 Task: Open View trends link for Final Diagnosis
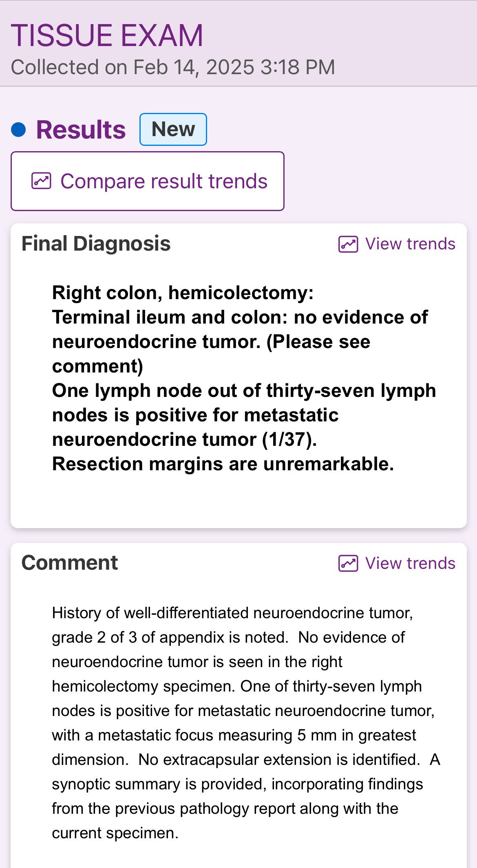(x=410, y=244)
